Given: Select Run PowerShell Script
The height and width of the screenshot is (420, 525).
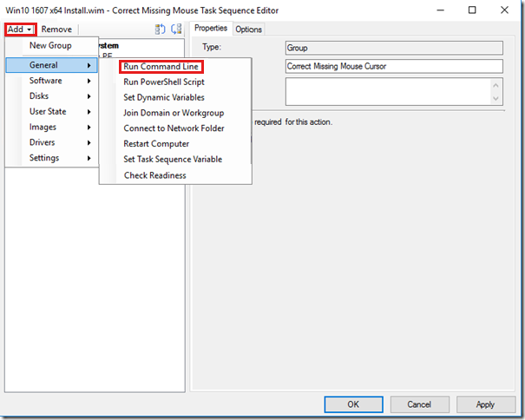Looking at the screenshot, I should click(175, 82).
